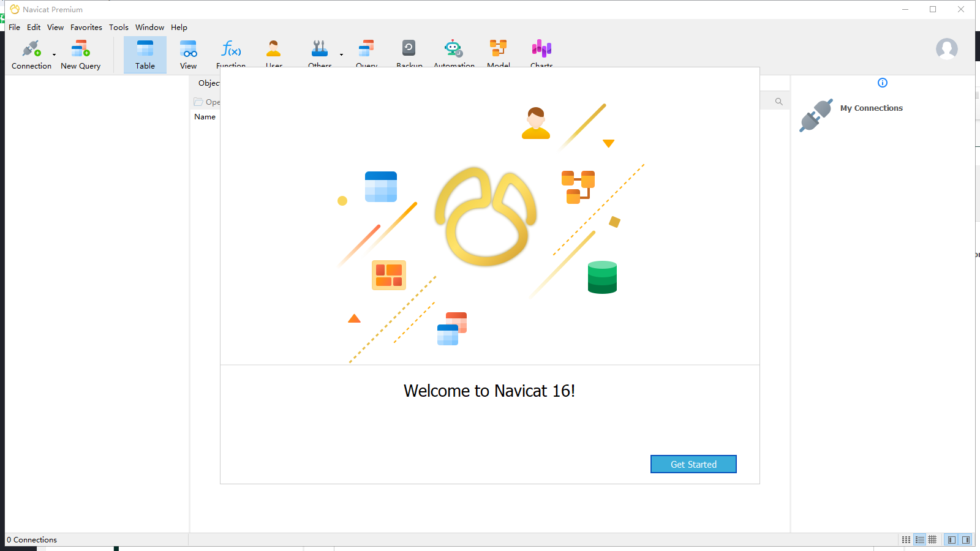Click the search magnifier icon
Image resolution: width=980 pixels, height=551 pixels.
[x=779, y=102]
